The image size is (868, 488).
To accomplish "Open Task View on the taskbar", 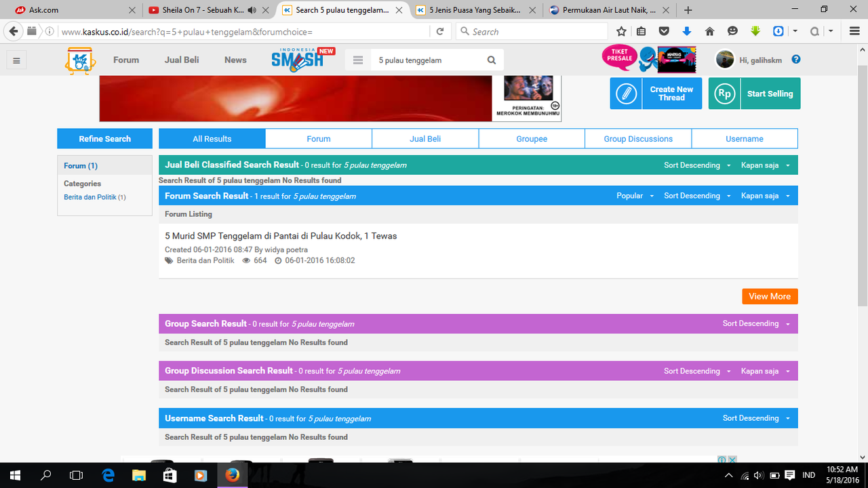I will coord(77,475).
